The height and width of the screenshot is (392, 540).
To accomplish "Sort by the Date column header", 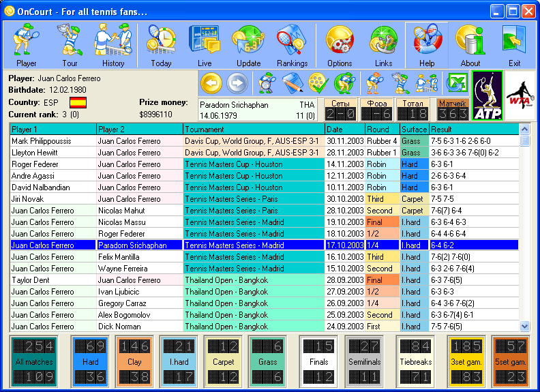I will pos(345,129).
